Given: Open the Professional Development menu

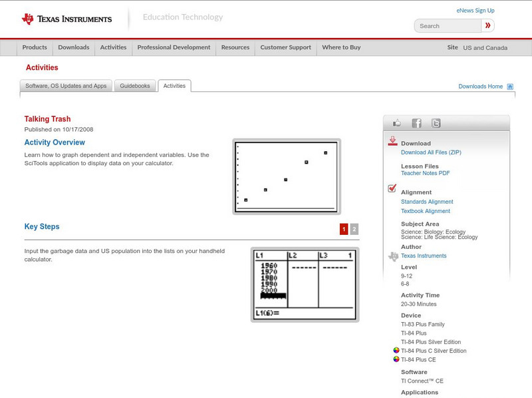Looking at the screenshot, I should pyautogui.click(x=173, y=47).
